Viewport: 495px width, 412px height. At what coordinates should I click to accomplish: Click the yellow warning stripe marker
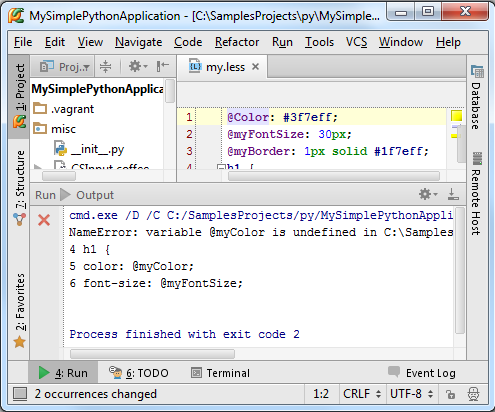(x=455, y=135)
